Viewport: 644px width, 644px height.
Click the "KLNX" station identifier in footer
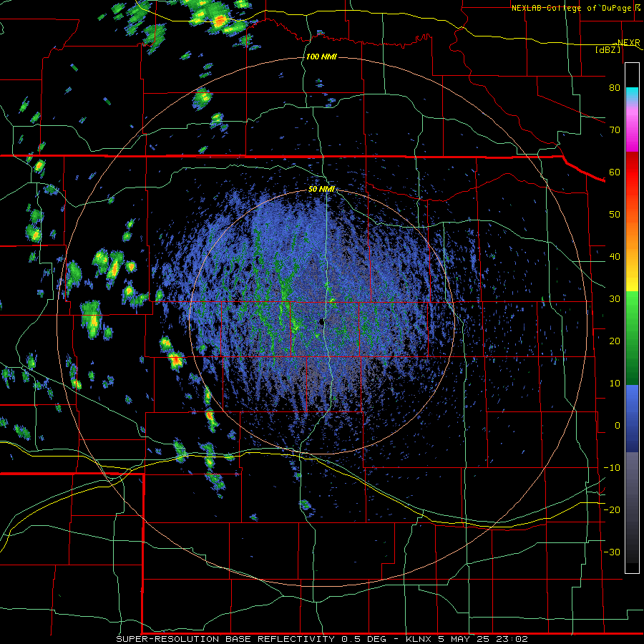[419, 639]
